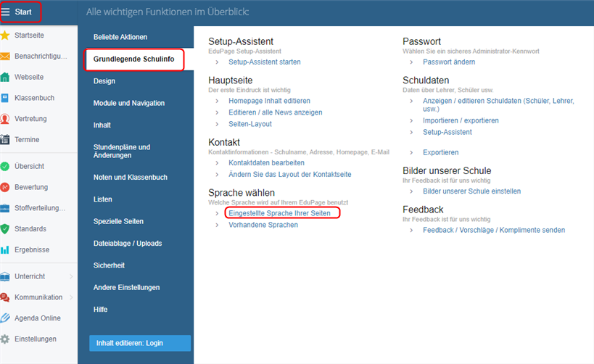This screenshot has width=594, height=364.
Task: Open the hamburger Start menu icon
Action: (5, 12)
